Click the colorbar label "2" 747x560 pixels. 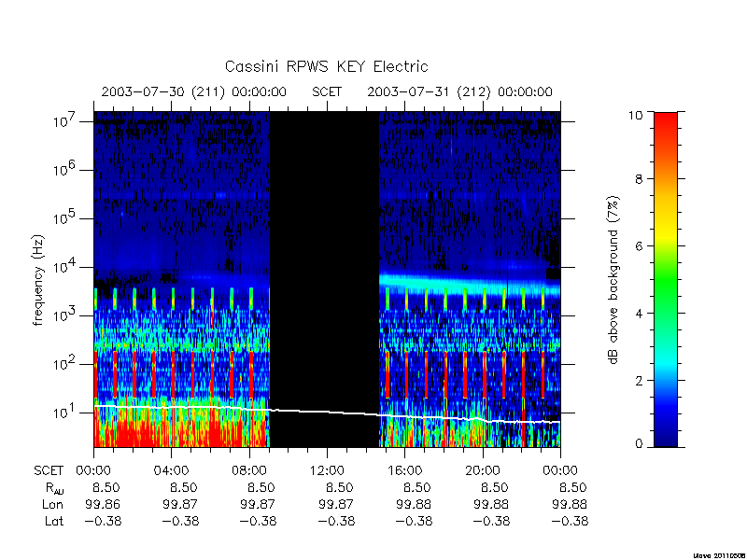639,381
